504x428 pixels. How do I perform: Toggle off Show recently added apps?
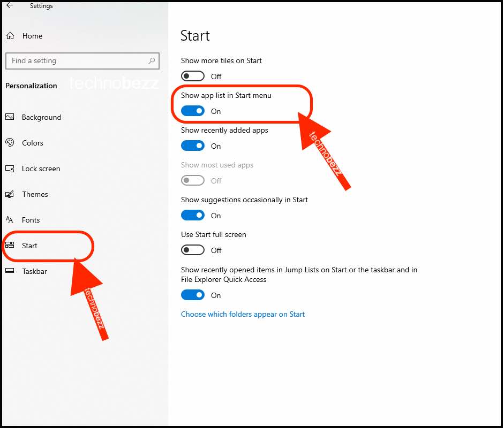click(192, 146)
